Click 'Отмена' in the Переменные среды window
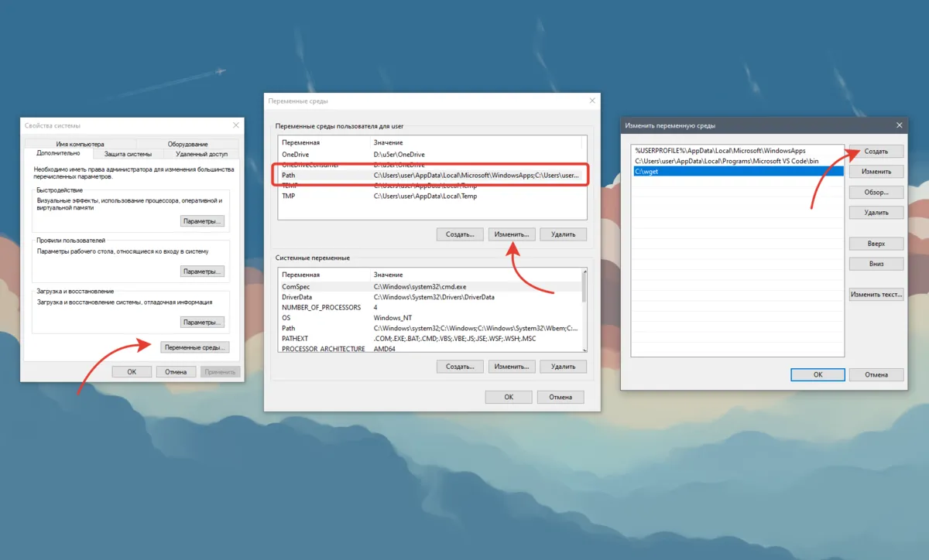929x560 pixels. click(560, 397)
